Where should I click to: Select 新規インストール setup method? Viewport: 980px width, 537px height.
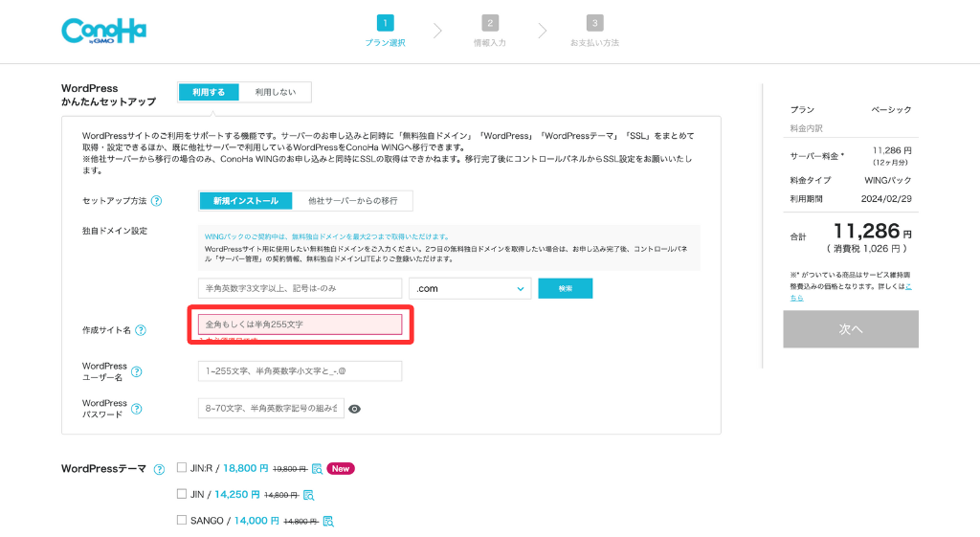point(246,201)
